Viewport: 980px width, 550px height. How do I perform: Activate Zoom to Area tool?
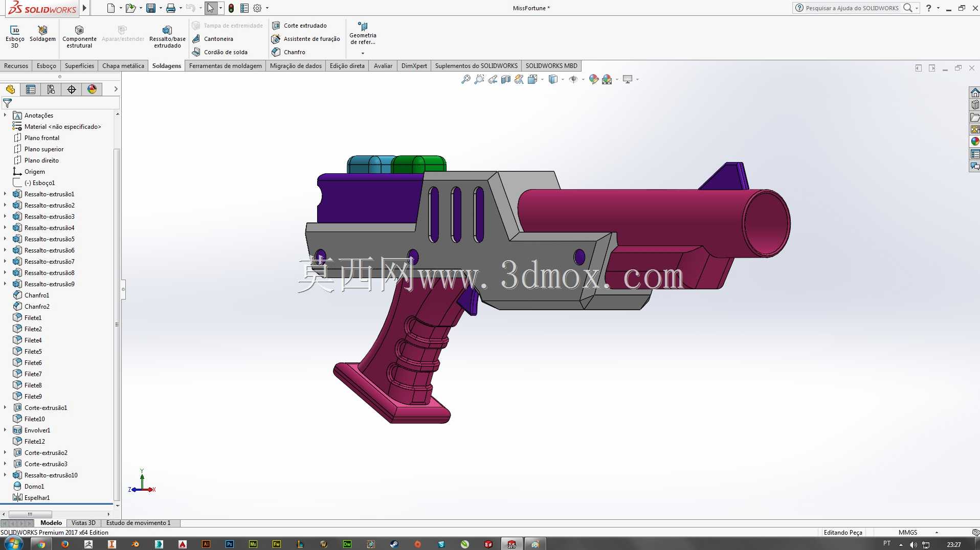point(479,79)
